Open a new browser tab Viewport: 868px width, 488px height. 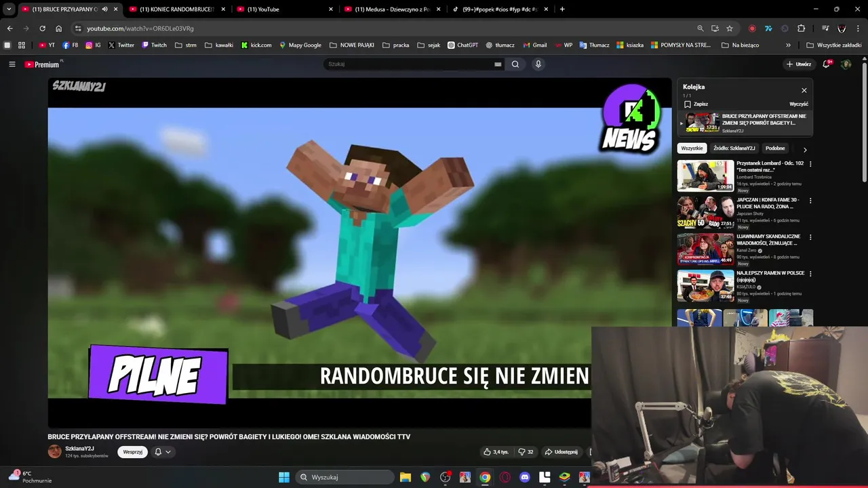[562, 9]
